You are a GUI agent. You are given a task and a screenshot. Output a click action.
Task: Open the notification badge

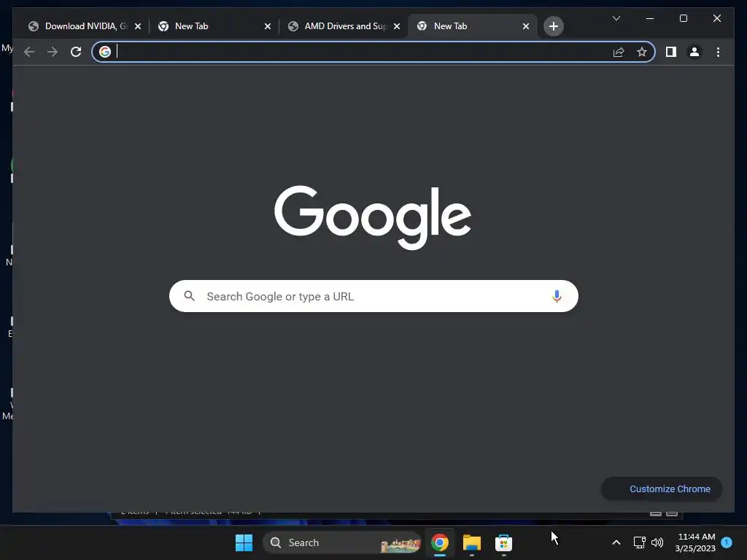tap(727, 542)
